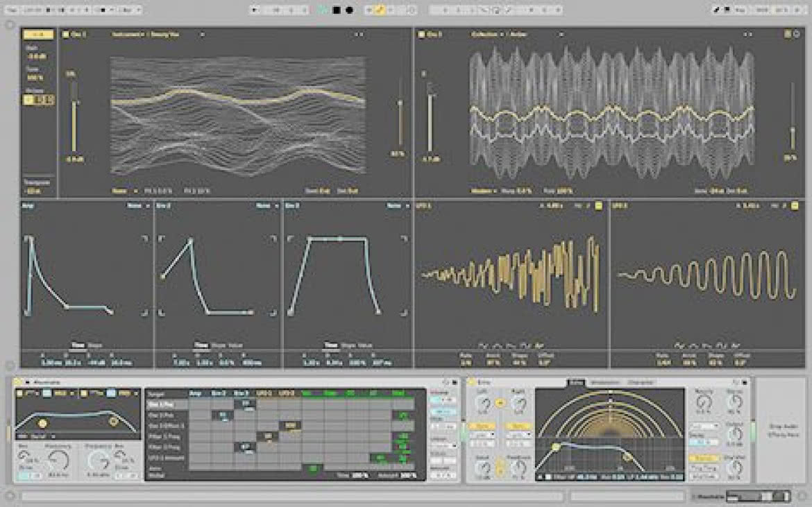
Task: Click Echo Dry/Wet knob
Action: click(734, 468)
